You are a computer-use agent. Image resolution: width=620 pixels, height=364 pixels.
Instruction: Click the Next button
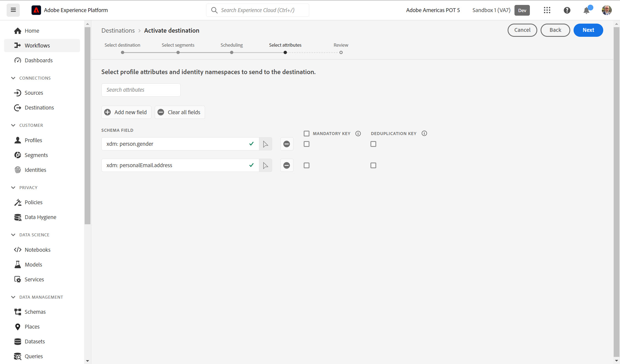588,30
